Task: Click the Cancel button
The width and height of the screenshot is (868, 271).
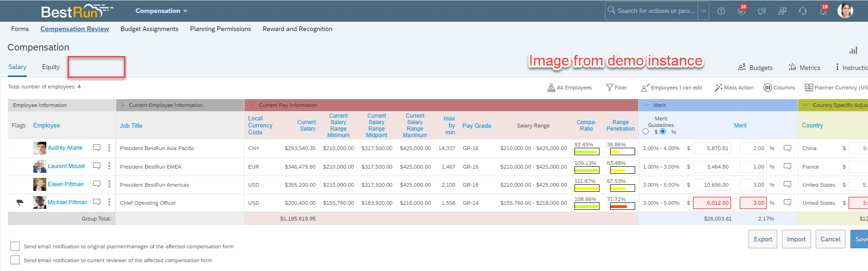Action: (831, 239)
